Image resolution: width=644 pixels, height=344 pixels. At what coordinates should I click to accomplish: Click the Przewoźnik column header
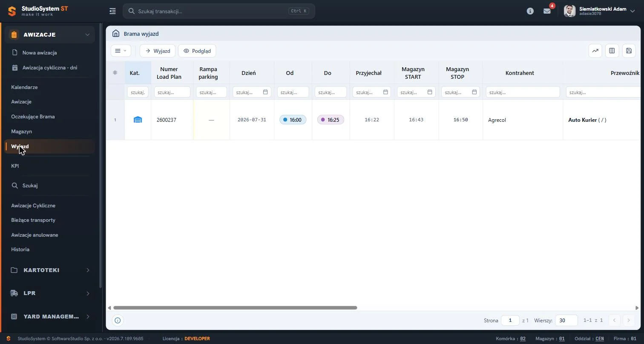(x=624, y=73)
